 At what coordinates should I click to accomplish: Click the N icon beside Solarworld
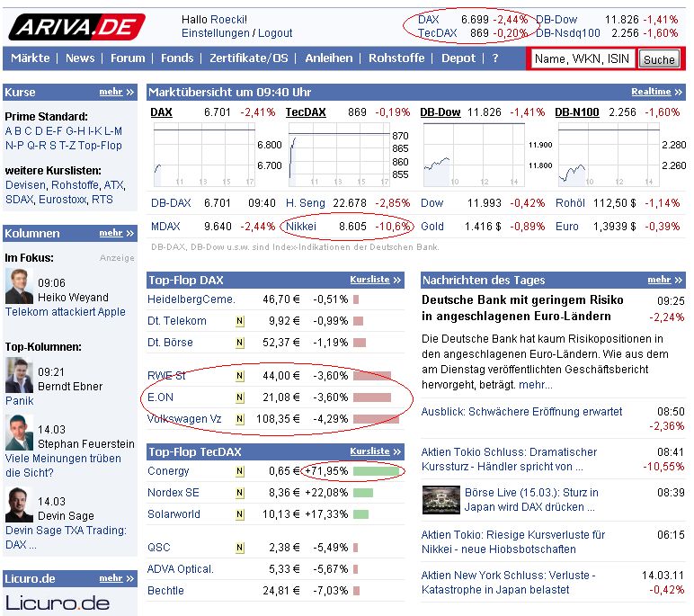coord(239,514)
